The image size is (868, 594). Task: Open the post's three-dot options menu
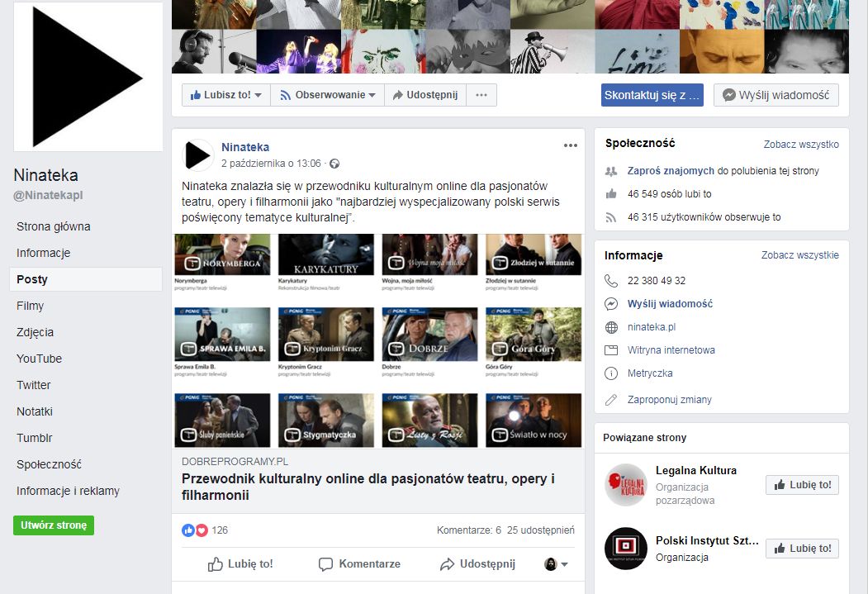pos(570,145)
